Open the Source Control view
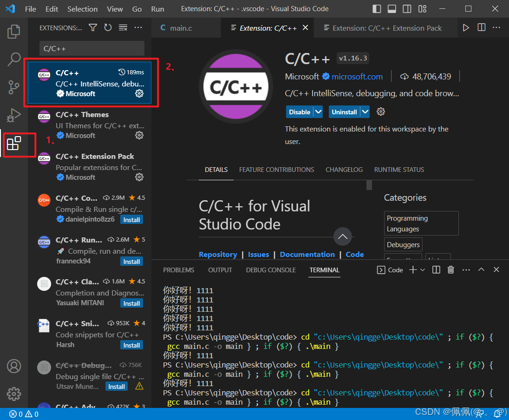Image resolution: width=509 pixels, height=420 pixels. [13, 87]
